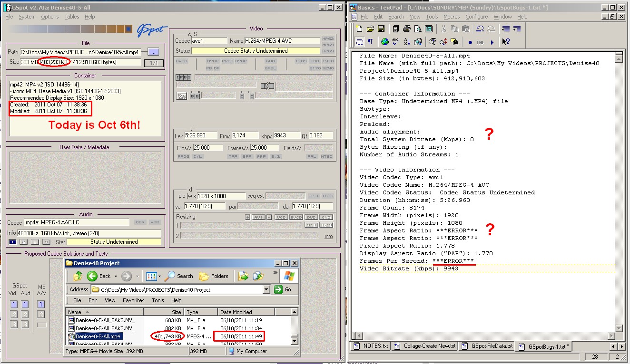Image resolution: width=630 pixels, height=364 pixels.
Task: Redo the edit in TextPad
Action: coord(491,29)
